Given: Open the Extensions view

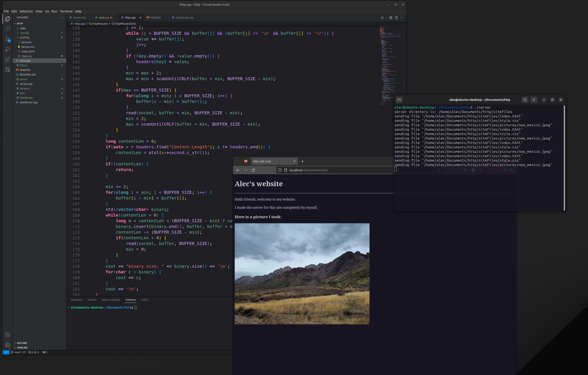Looking at the screenshot, I should tap(8, 60).
